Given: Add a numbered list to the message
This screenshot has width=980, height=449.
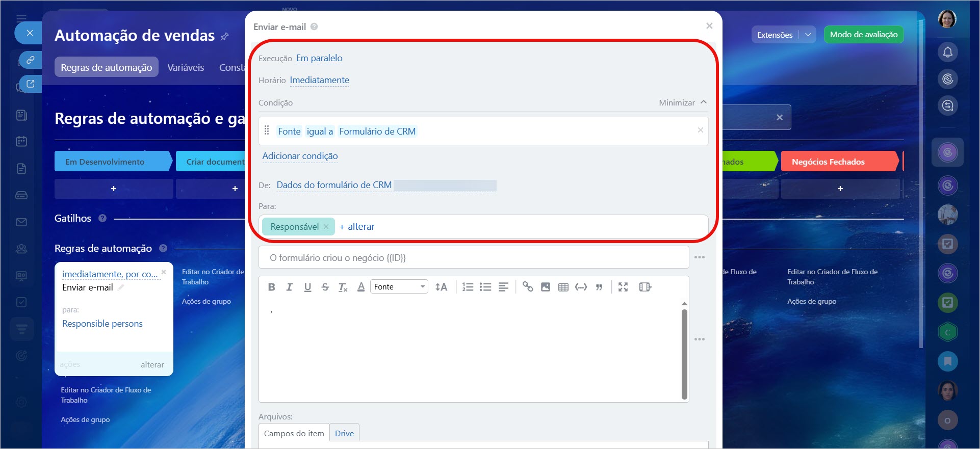Looking at the screenshot, I should tap(468, 287).
